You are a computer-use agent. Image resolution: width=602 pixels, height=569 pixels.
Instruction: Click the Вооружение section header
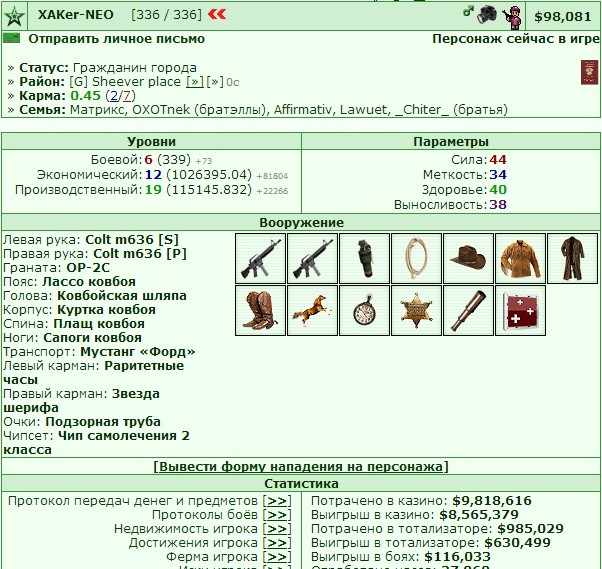(301, 223)
